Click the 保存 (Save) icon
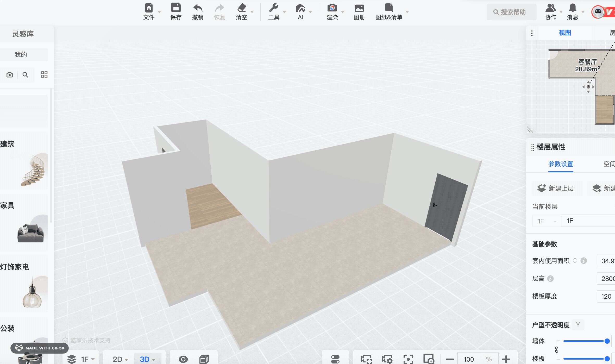 (176, 8)
